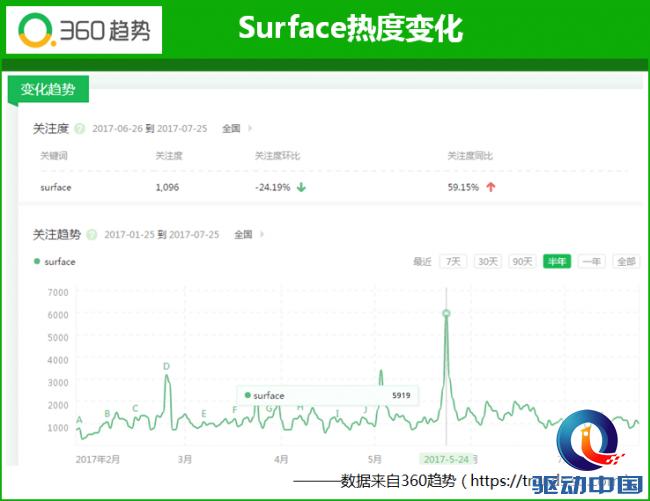Click event marker E on the chart
The image size is (650, 501).
(204, 414)
